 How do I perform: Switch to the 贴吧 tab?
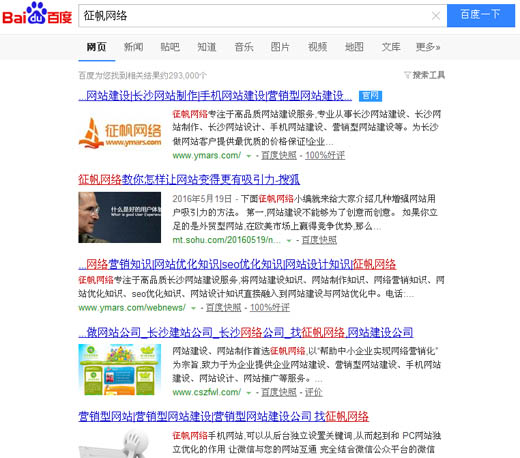(170, 47)
